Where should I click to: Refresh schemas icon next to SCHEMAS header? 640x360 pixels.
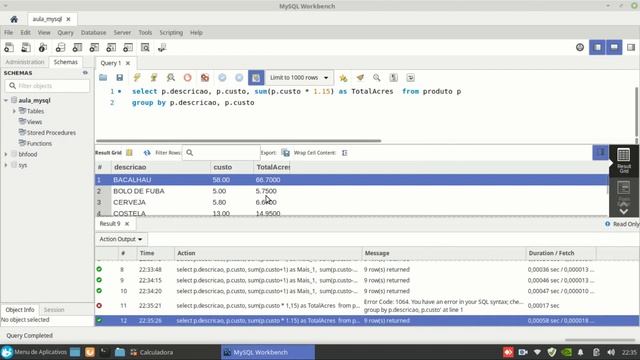tap(85, 73)
